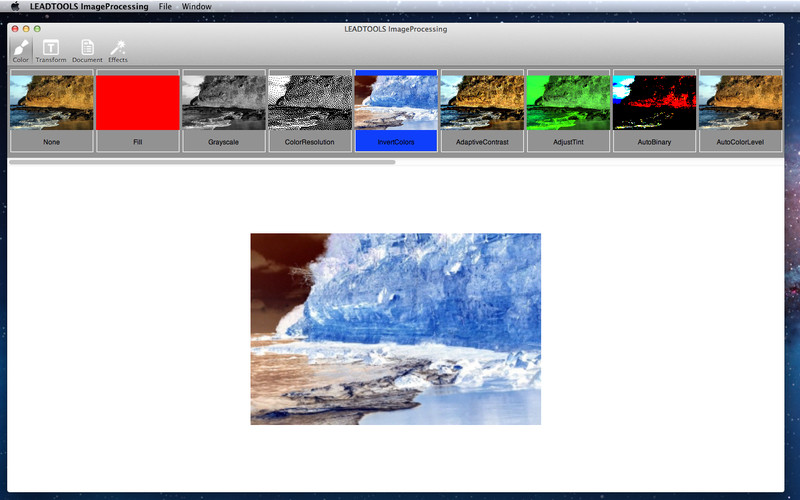
Task: Apply the AutoBinary filter thumbnail
Action: 655,103
